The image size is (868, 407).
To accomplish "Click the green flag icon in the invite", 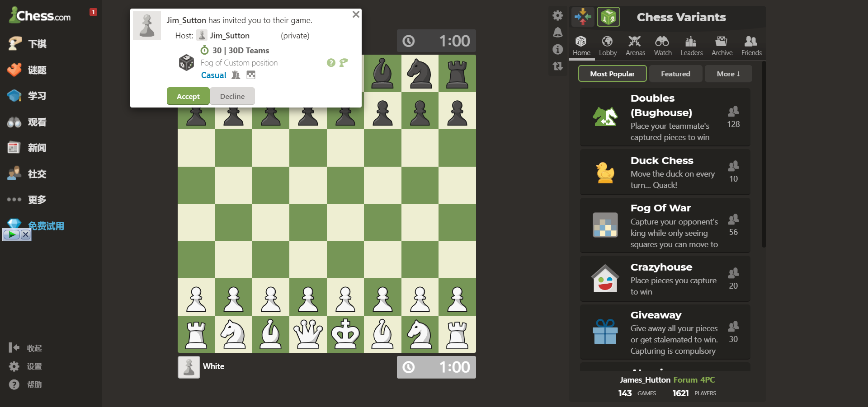I will [x=344, y=63].
